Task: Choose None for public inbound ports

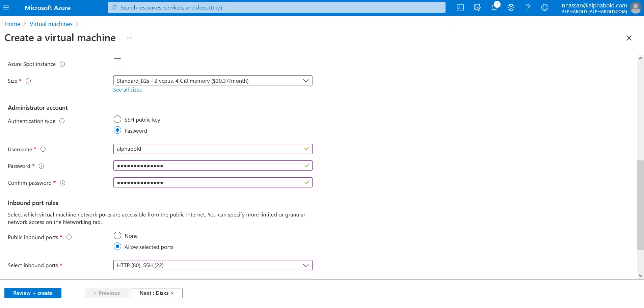Action: tap(117, 235)
